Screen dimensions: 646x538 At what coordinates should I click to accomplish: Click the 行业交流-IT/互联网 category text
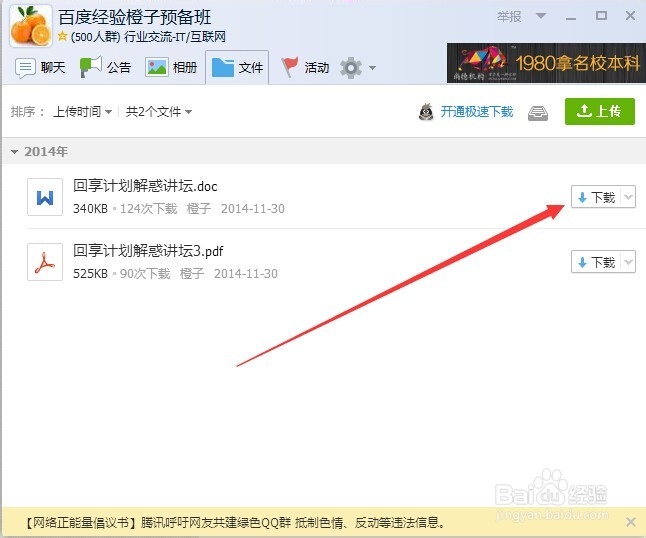[175, 37]
